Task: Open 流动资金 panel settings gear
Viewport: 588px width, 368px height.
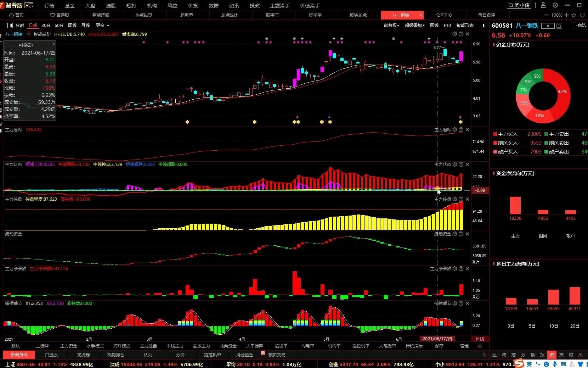Action: tap(454, 234)
